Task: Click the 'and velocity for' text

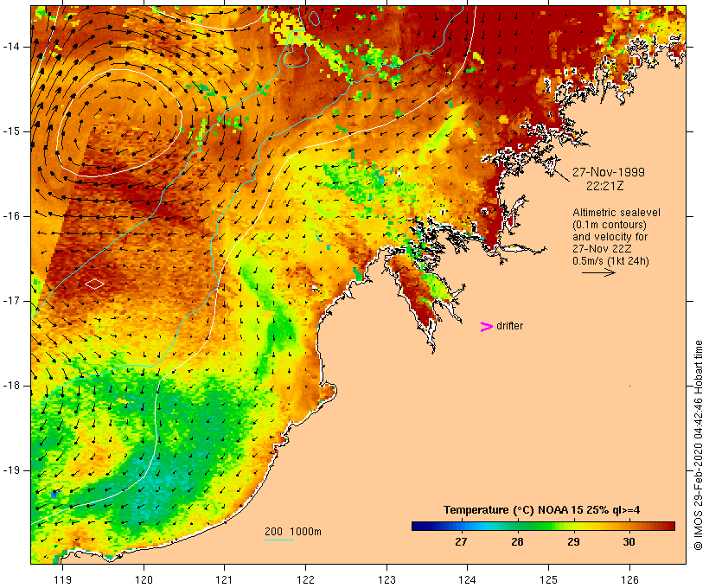Action: coord(610,237)
